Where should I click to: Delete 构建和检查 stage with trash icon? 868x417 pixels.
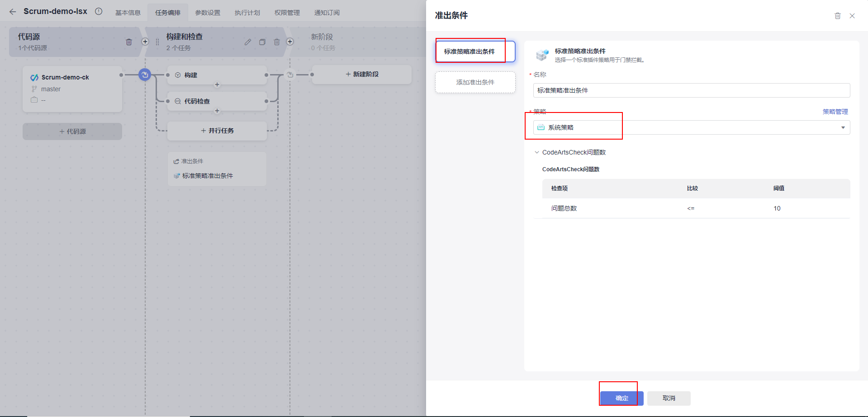[276, 42]
